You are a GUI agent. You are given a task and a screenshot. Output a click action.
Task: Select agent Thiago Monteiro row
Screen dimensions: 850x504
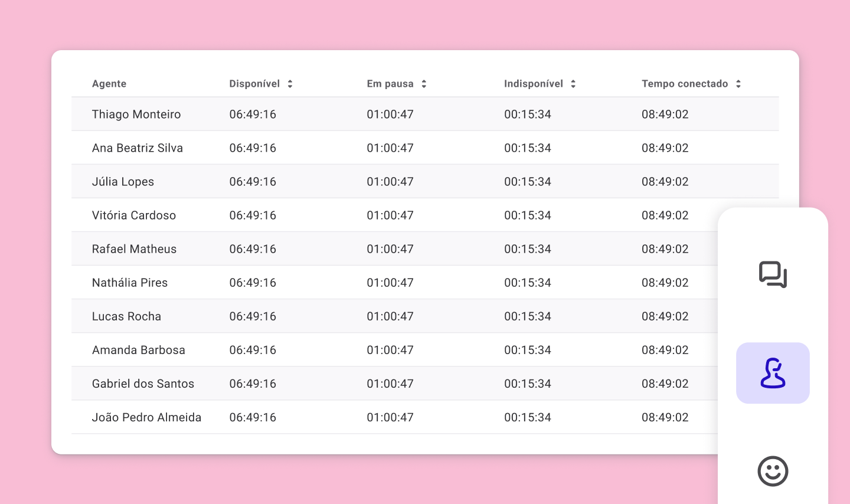[136, 114]
